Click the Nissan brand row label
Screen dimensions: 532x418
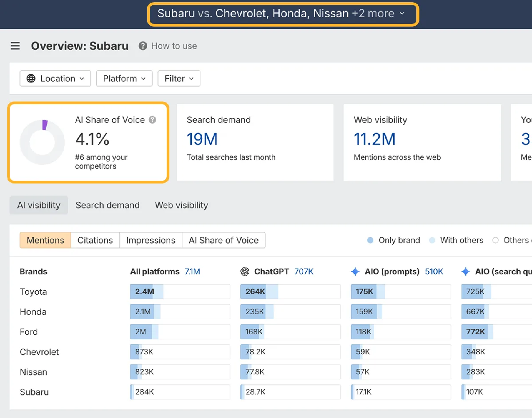click(x=33, y=372)
